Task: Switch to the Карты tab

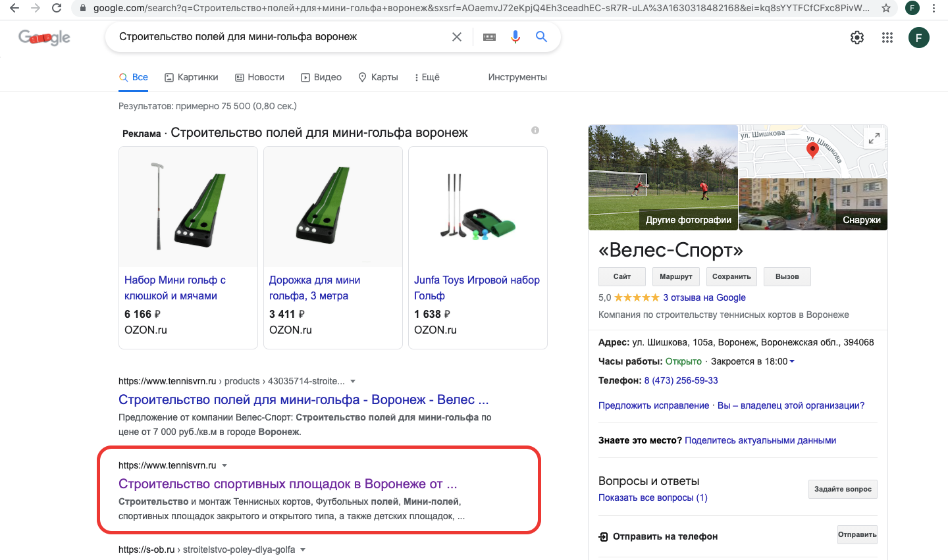Action: coord(378,77)
